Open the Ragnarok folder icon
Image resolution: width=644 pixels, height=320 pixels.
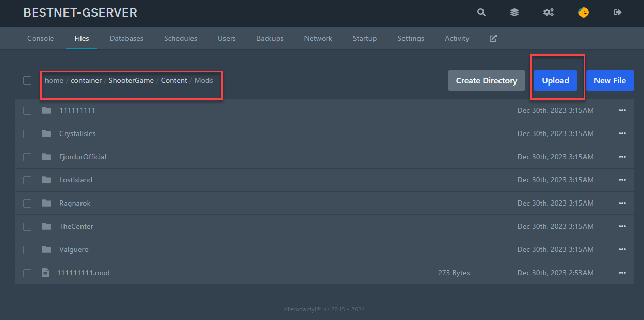click(46, 203)
